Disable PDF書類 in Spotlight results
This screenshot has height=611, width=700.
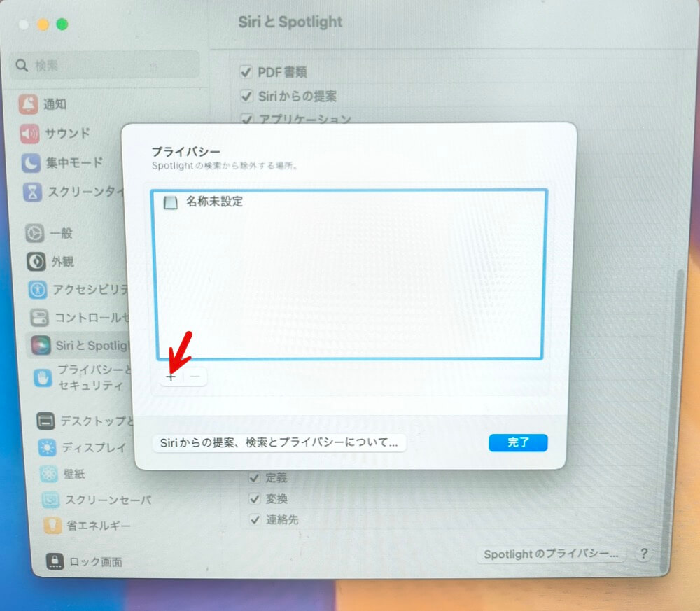pos(246,71)
